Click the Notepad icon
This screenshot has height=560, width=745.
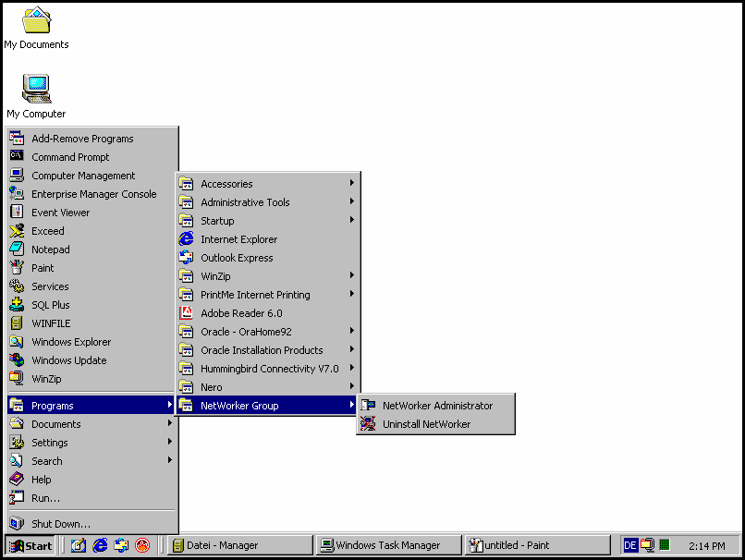(x=17, y=249)
